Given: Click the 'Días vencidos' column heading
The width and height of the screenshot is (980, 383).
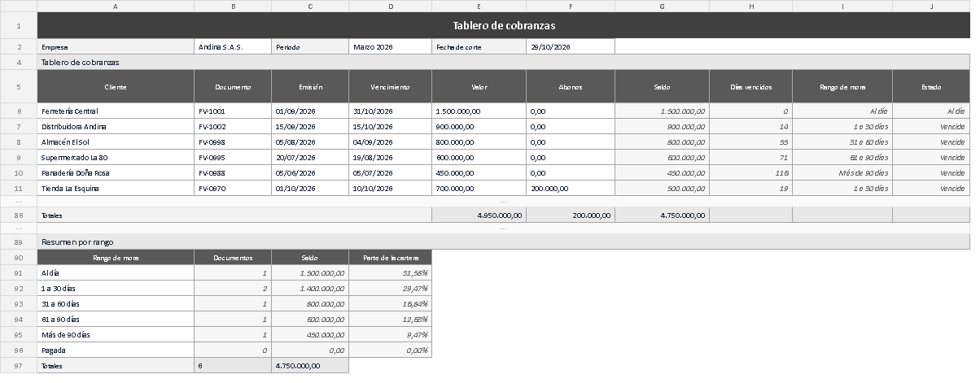Looking at the screenshot, I should click(750, 86).
